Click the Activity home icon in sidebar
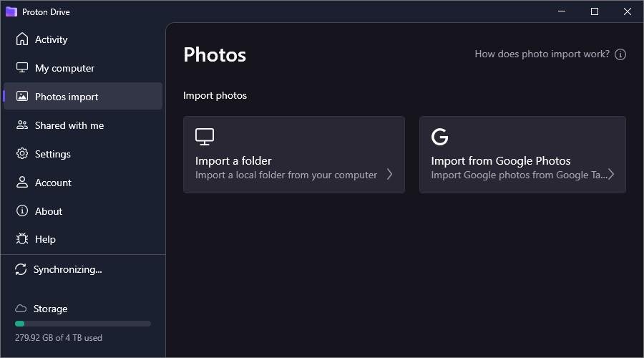This screenshot has width=644, height=358. tap(22, 39)
